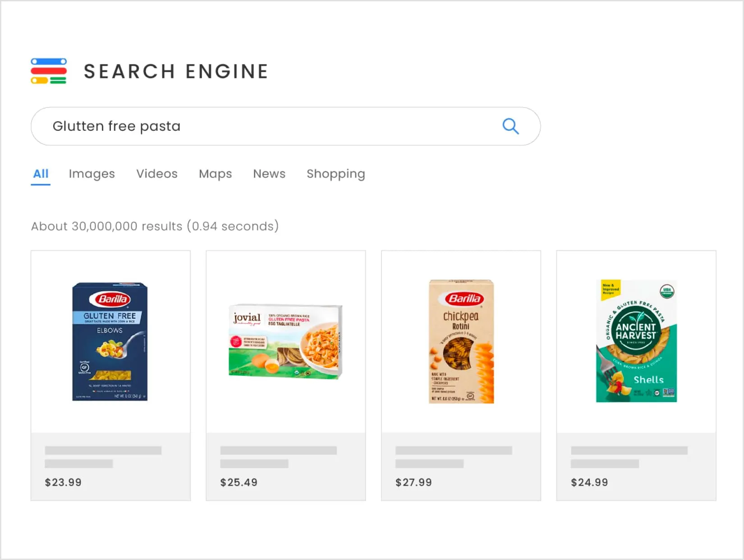Open the News tab
Screen dimensions: 744x560
[269, 174]
